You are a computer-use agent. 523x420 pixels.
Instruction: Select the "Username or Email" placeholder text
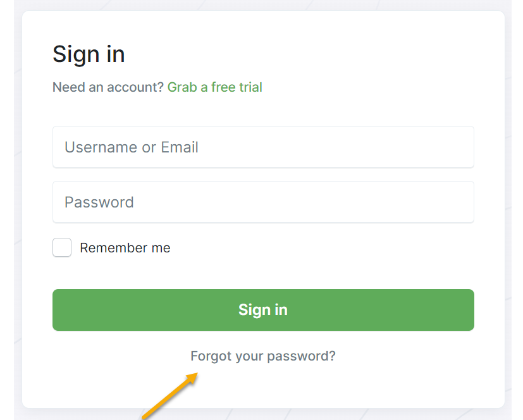tap(132, 147)
